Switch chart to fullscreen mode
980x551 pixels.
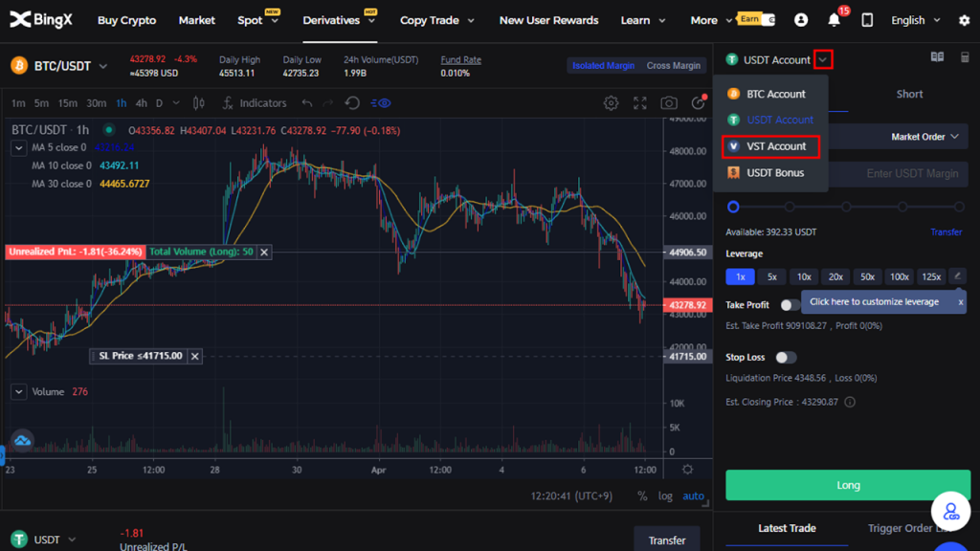tap(640, 103)
